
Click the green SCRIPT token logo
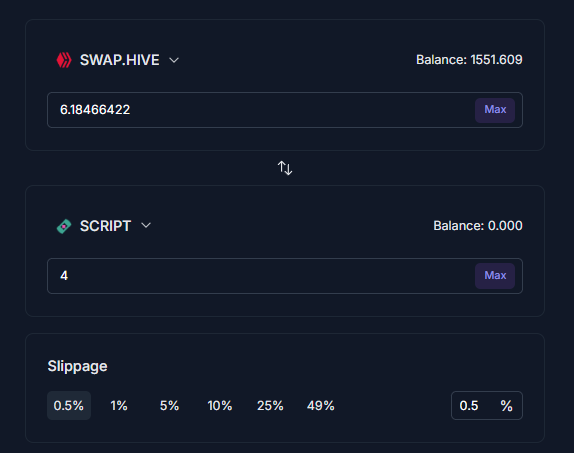click(64, 226)
